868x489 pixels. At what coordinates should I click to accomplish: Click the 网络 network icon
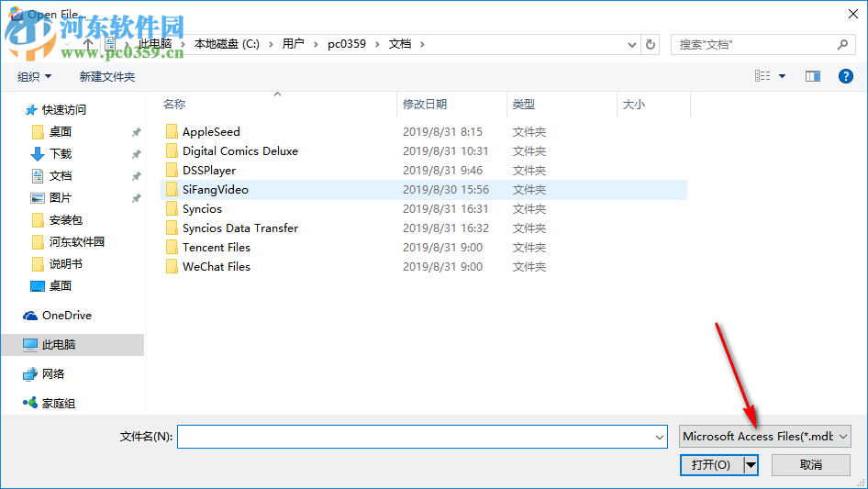30,374
